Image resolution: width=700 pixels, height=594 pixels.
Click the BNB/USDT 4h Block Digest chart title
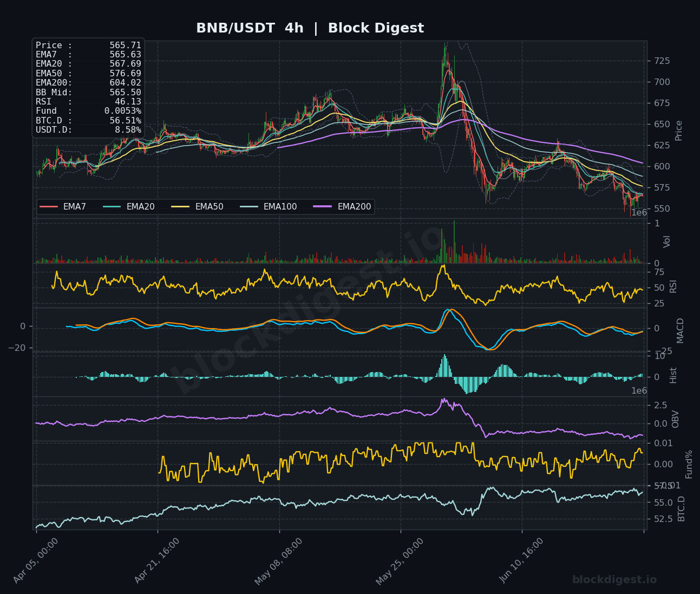pyautogui.click(x=310, y=28)
